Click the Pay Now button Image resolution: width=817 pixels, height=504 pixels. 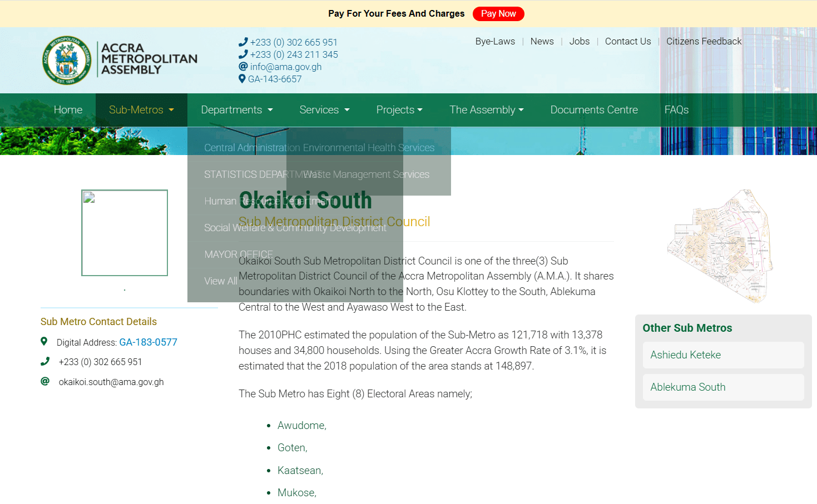click(498, 14)
